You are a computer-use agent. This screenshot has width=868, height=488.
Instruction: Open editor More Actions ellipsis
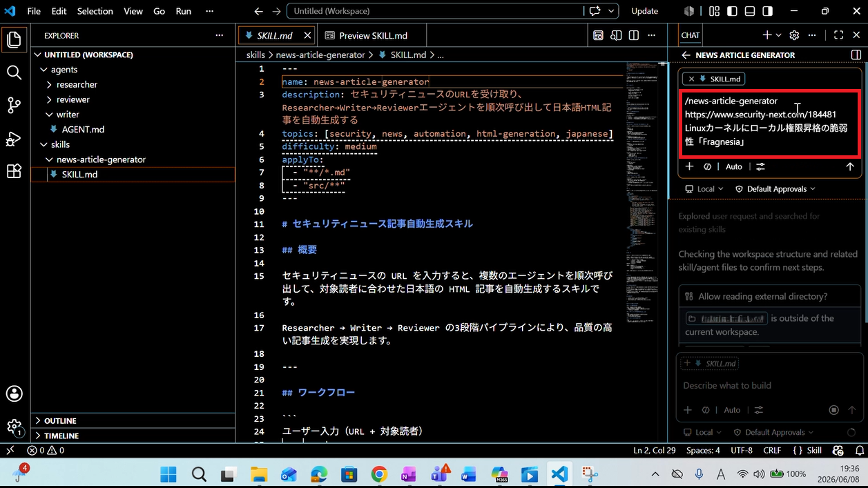[x=652, y=35]
